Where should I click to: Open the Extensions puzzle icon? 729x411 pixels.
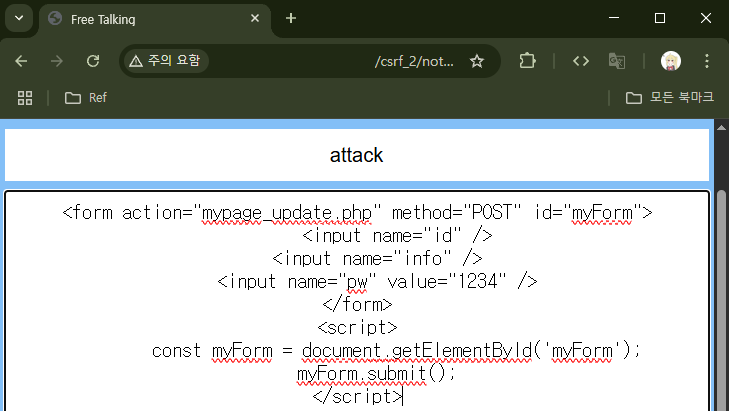[527, 61]
